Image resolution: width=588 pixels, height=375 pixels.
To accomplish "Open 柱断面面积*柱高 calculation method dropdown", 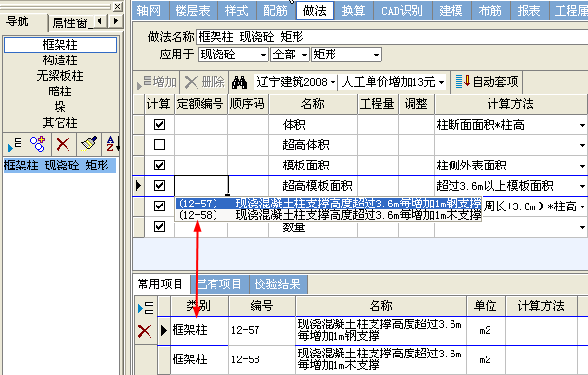I will coord(582,125).
